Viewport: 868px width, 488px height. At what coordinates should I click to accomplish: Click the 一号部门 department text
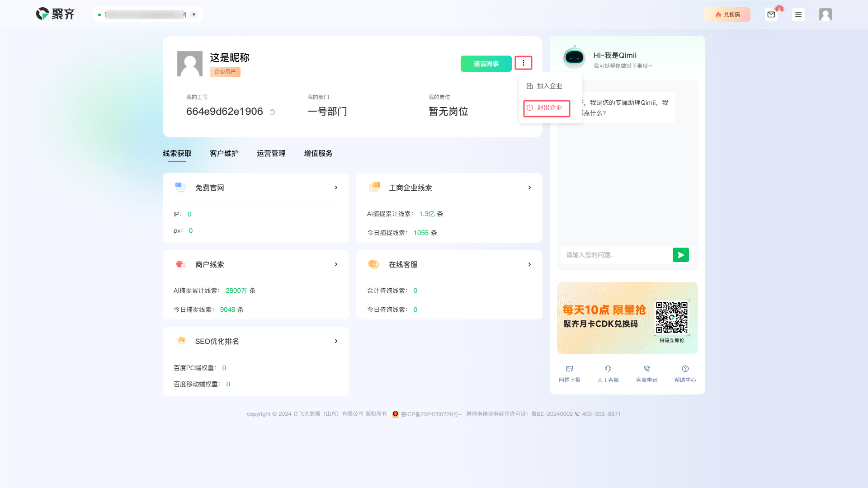(x=327, y=112)
